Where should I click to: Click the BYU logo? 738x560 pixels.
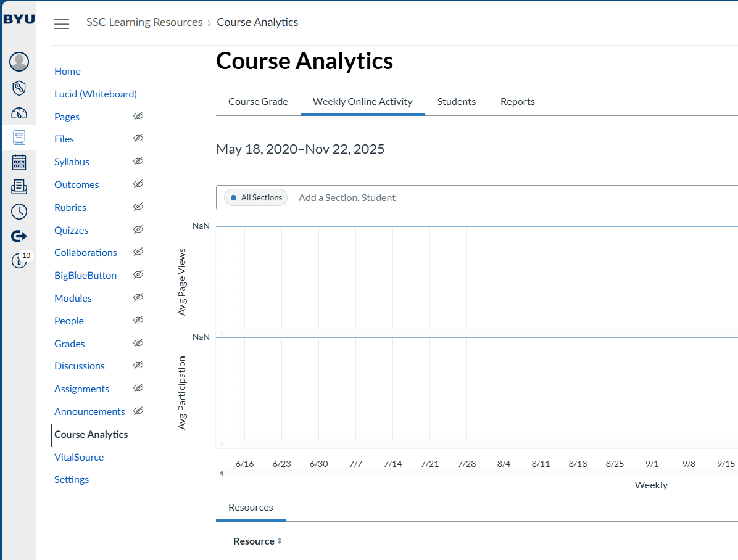pyautogui.click(x=19, y=19)
